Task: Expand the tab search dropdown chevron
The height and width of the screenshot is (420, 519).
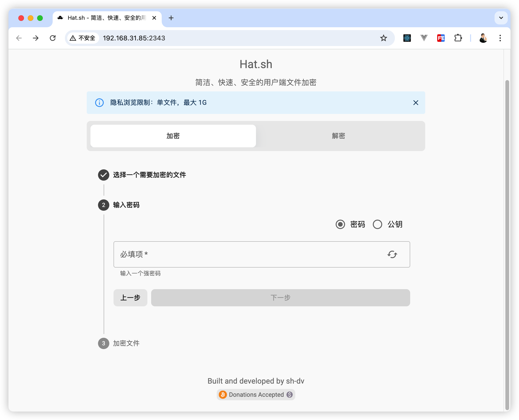Action: pos(501,18)
